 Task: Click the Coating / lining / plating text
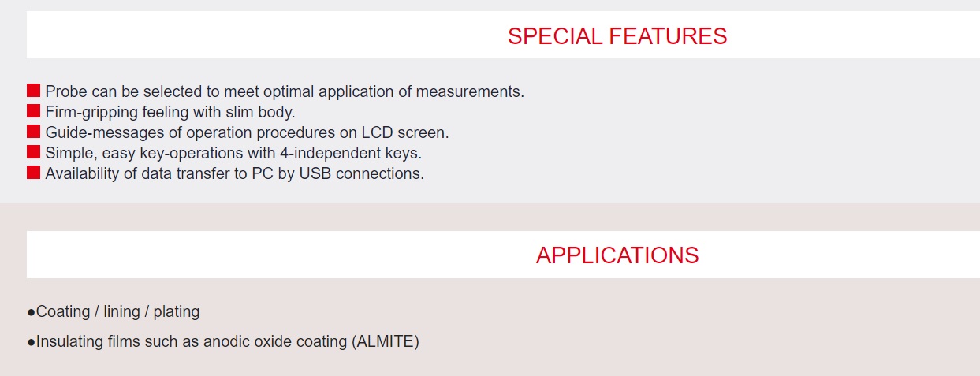pyautogui.click(x=118, y=311)
